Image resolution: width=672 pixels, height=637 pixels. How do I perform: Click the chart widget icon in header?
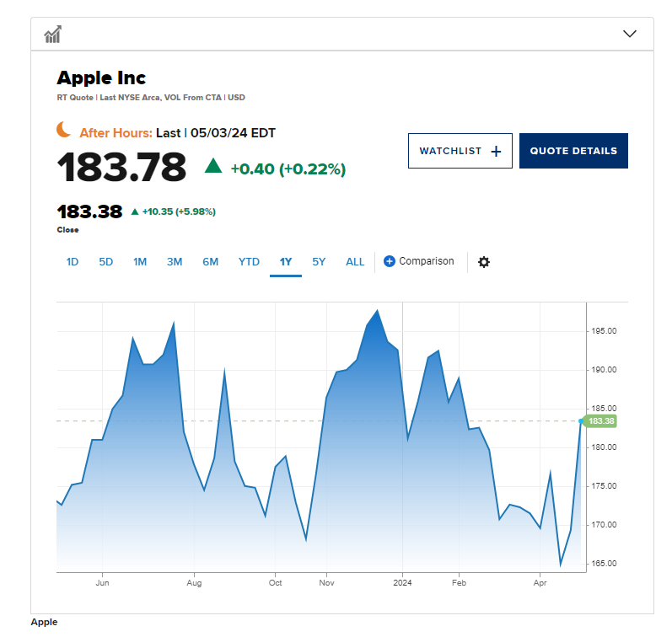pyautogui.click(x=53, y=35)
